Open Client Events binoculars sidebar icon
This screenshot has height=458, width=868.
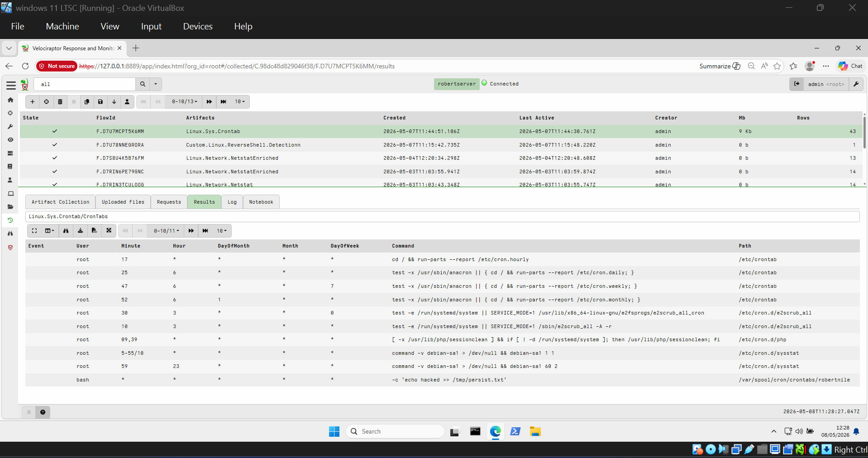point(10,234)
